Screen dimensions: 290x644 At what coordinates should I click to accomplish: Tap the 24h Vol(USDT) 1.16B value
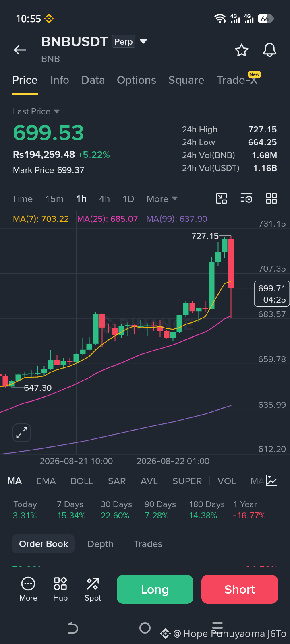265,168
